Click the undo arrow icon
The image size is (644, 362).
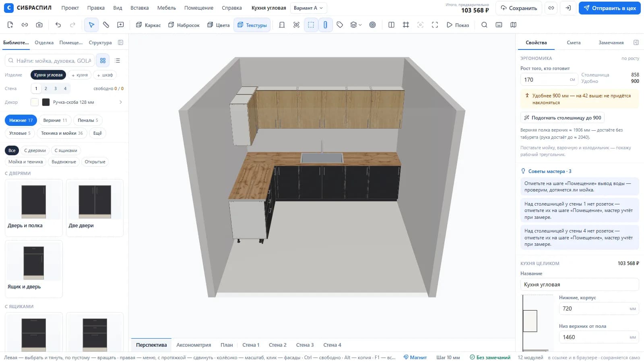click(58, 25)
